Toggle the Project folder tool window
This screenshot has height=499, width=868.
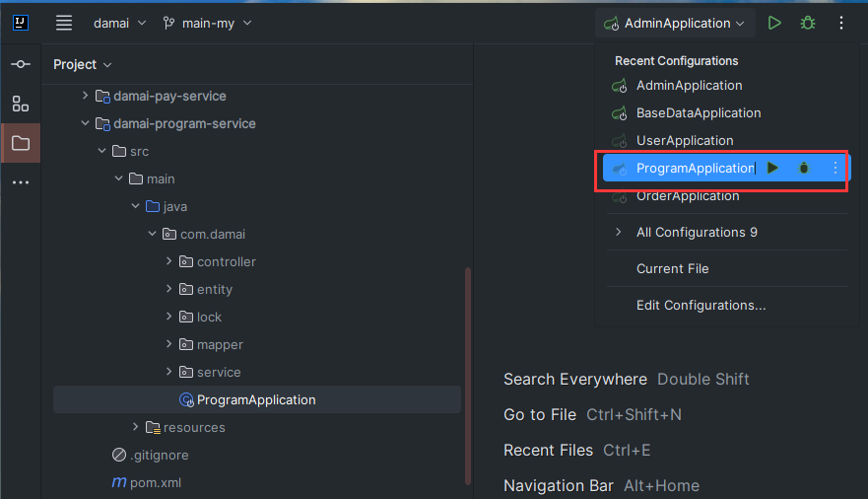click(x=21, y=143)
